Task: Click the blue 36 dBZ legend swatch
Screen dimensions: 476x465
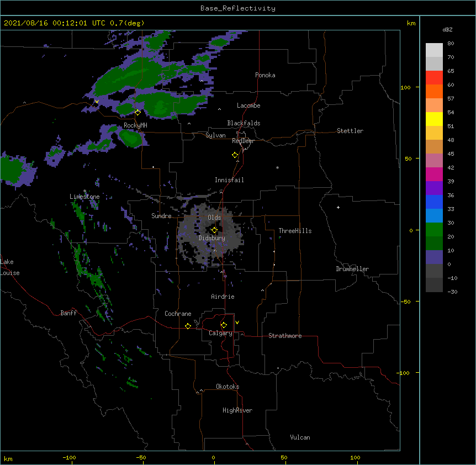Action: click(434, 202)
